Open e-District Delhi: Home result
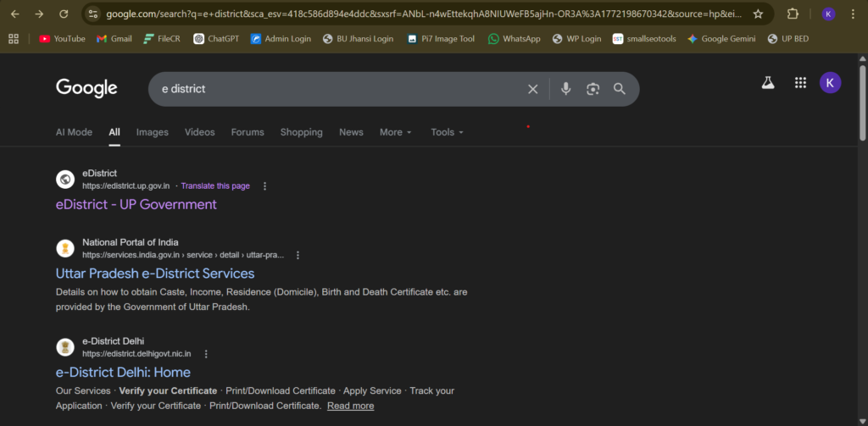The width and height of the screenshot is (868, 426). pos(123,373)
